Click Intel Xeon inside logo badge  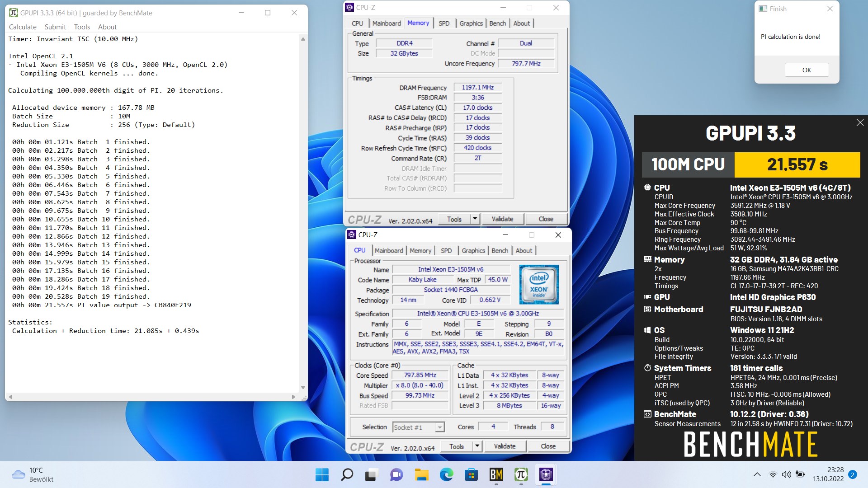click(x=539, y=284)
